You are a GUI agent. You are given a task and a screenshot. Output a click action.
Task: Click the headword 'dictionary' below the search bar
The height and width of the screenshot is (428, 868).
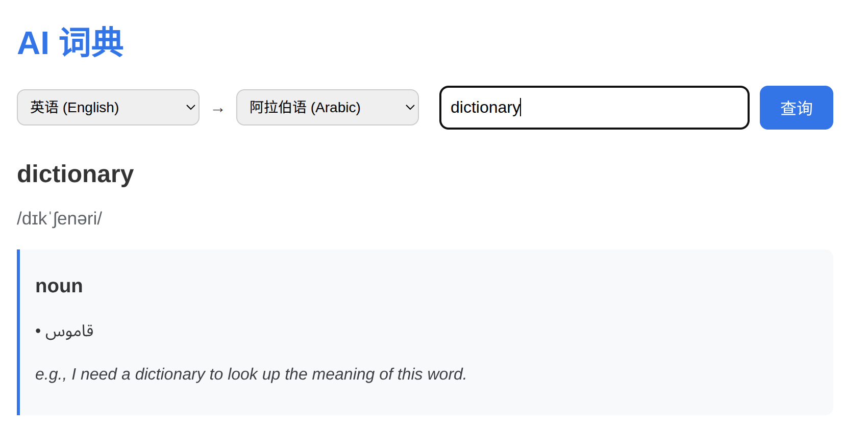point(75,174)
